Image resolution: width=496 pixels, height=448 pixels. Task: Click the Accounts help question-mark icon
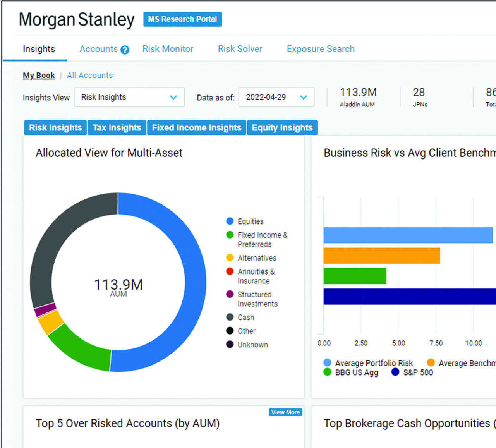[125, 50]
